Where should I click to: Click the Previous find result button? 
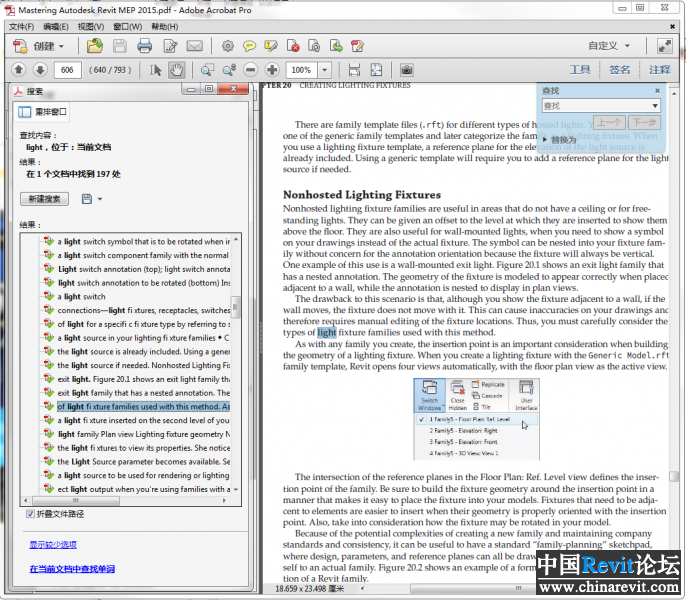pos(609,123)
